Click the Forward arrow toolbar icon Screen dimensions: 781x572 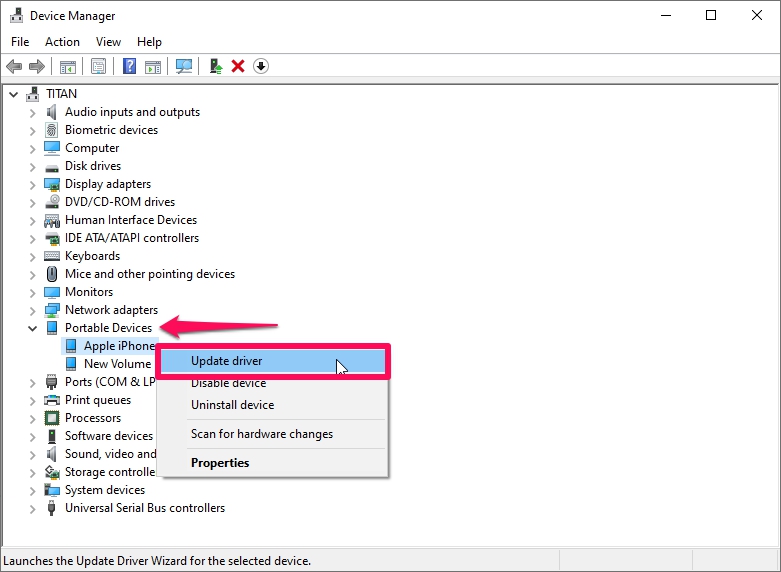click(37, 66)
